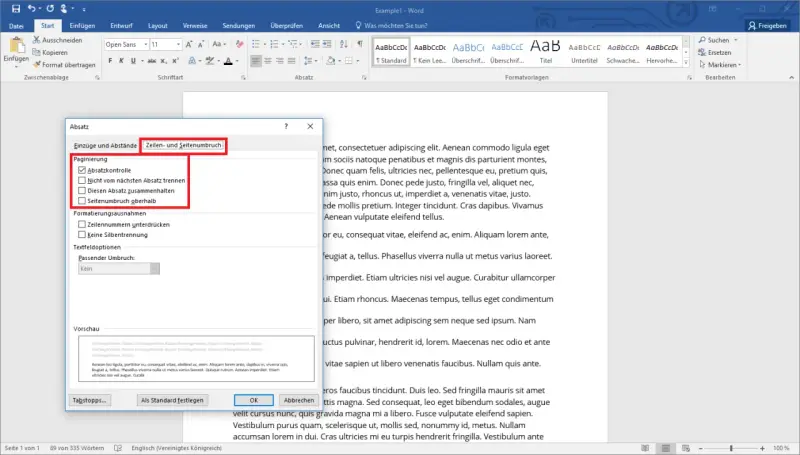Viewport: 800px width, 455px height.
Task: Align text right in the ribbon
Action: [x=280, y=61]
